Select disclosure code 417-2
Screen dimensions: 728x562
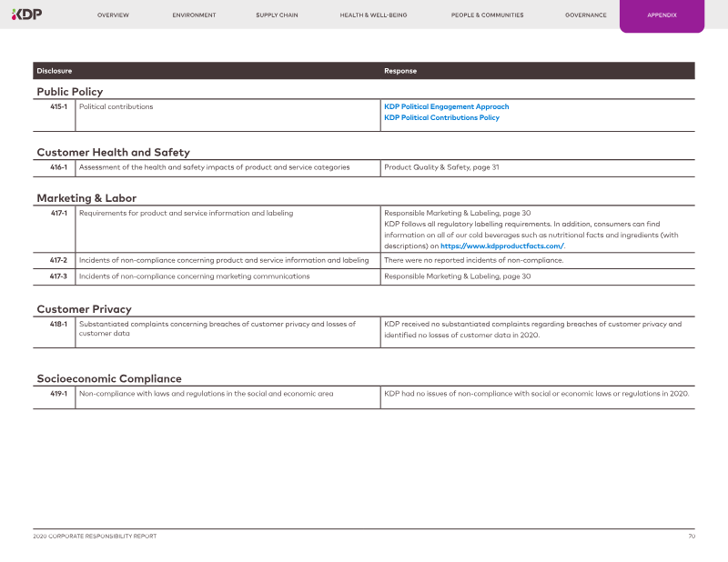(58, 260)
